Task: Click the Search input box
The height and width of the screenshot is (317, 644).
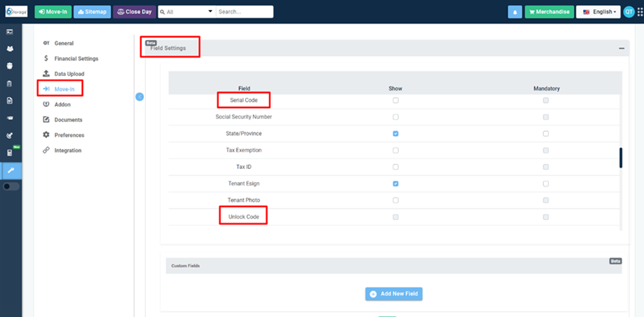Action: click(245, 12)
